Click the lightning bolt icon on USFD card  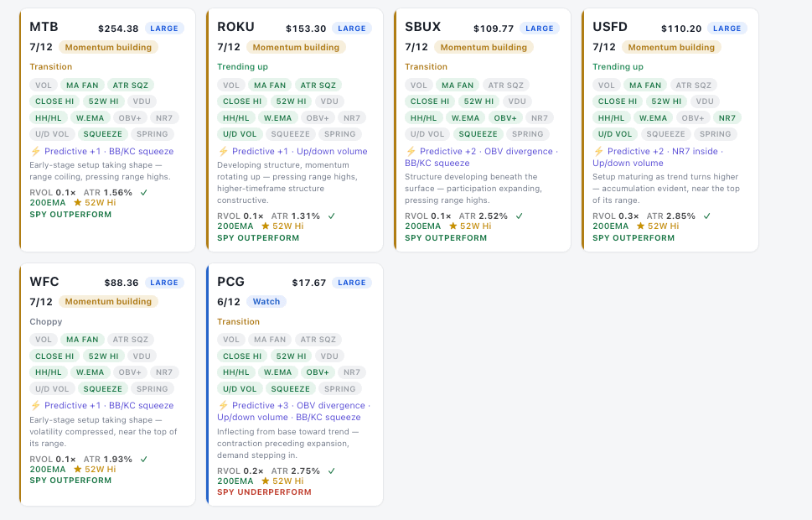[598, 151]
